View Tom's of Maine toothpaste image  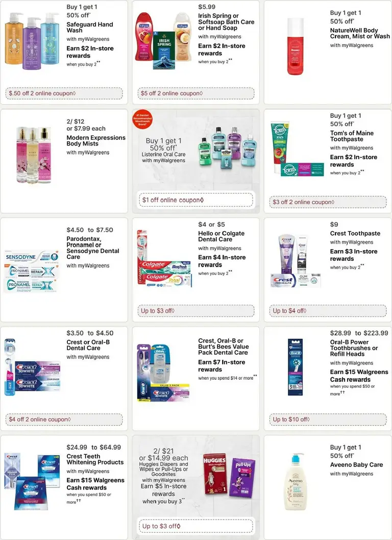pos(297,149)
